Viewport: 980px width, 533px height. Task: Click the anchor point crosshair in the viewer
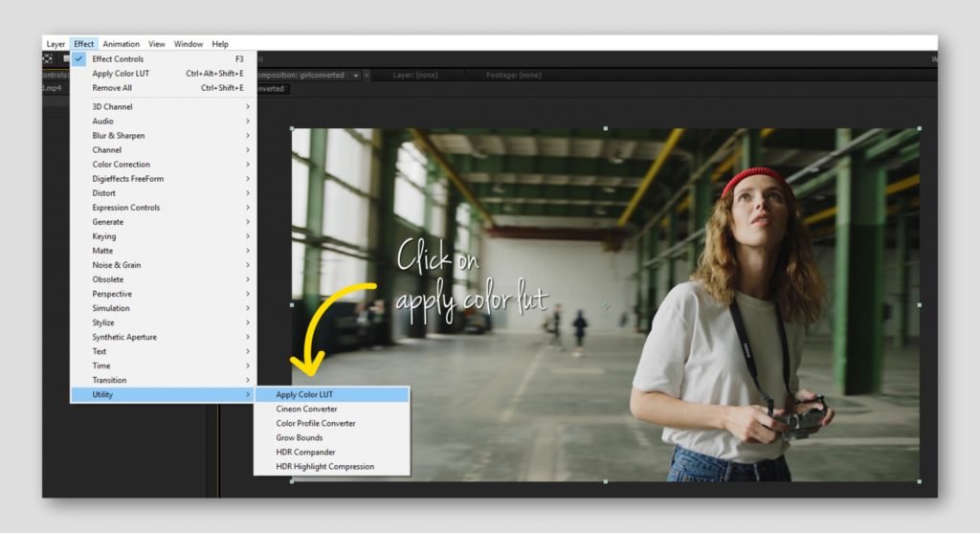point(605,305)
